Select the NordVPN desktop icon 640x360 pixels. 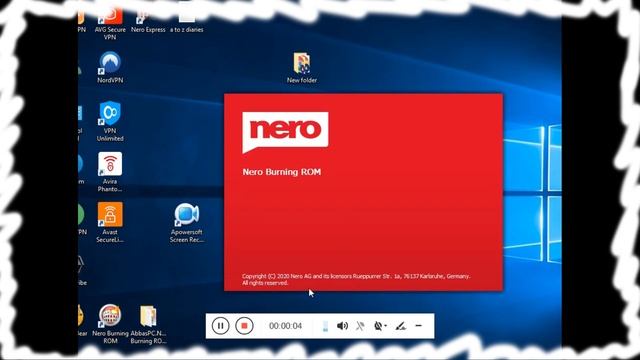110,68
